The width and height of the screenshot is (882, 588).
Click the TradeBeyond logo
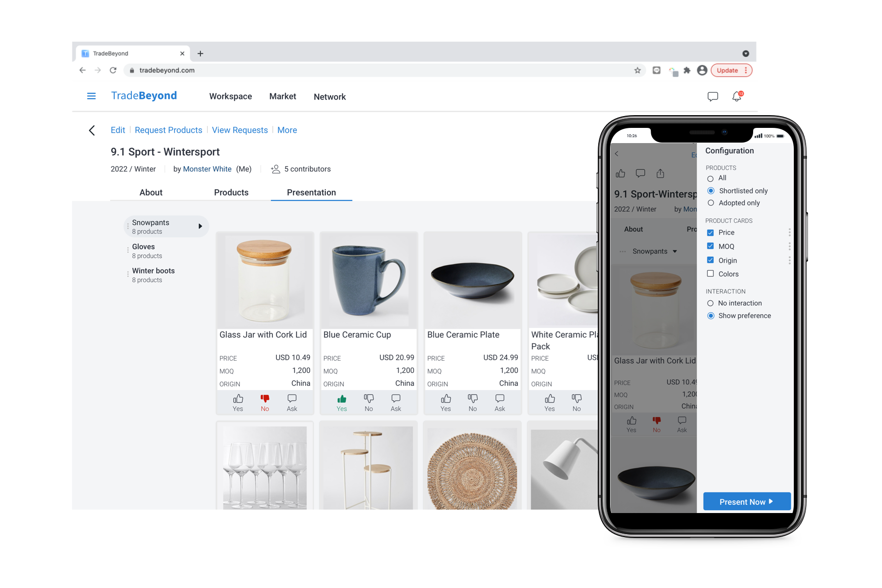144,96
